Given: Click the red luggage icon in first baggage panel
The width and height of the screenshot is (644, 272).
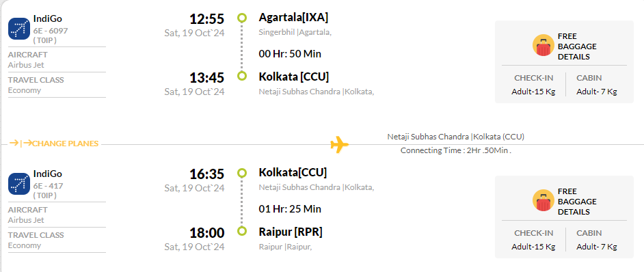Looking at the screenshot, I should coord(543,46).
